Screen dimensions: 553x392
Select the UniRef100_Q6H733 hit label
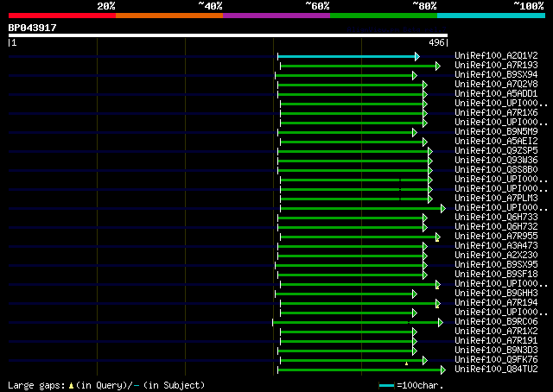point(496,218)
